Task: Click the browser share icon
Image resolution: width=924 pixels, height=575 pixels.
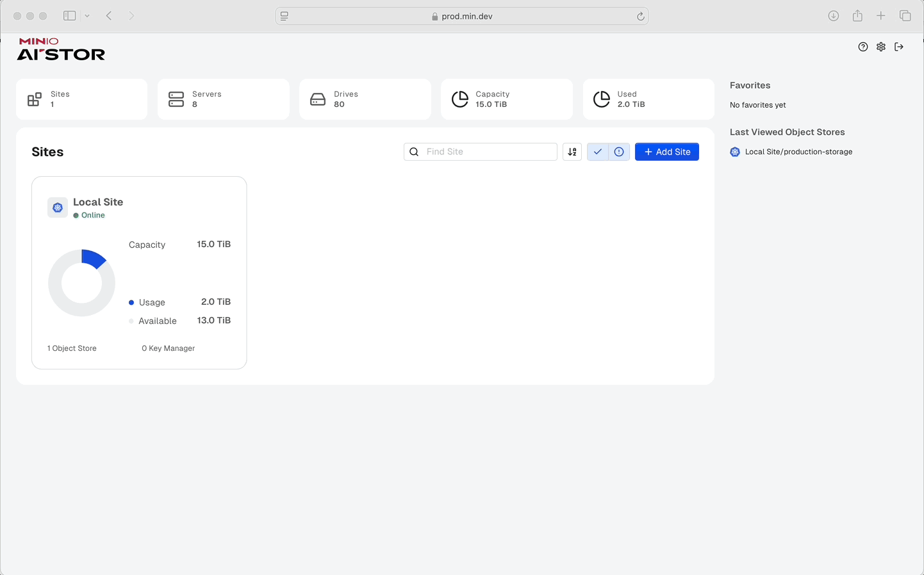Action: (857, 16)
